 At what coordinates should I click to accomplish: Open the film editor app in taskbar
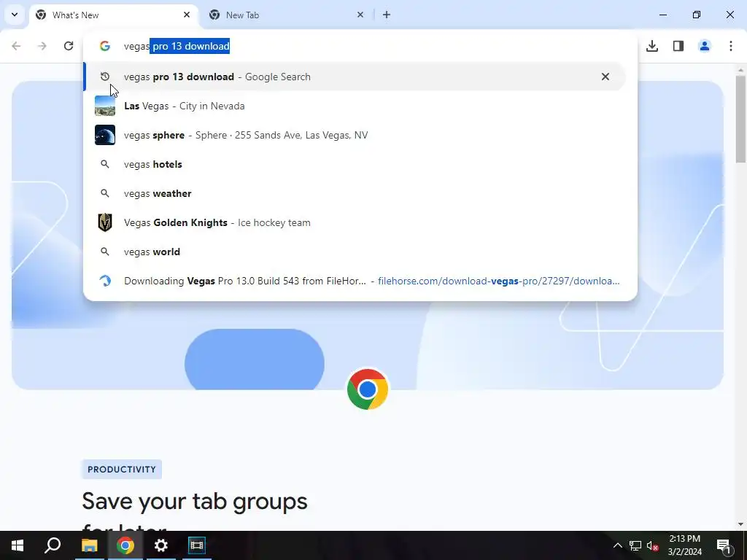click(x=197, y=545)
